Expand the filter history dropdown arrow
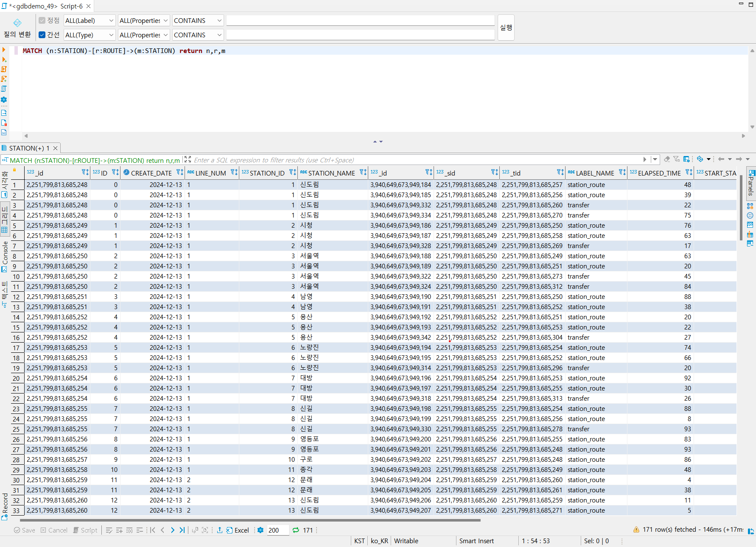This screenshot has width=756, height=547. (x=655, y=159)
